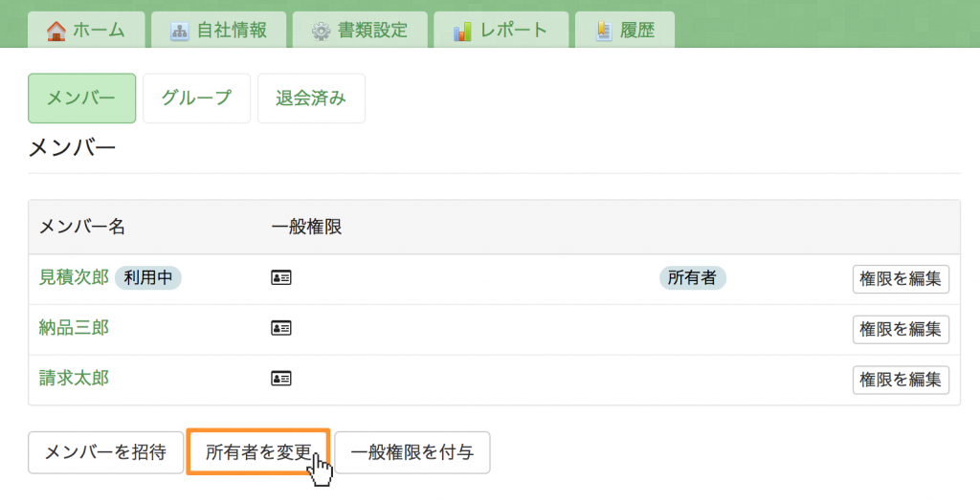
Task: Click the gear icon on 書類設定 tab
Action: 321,32
